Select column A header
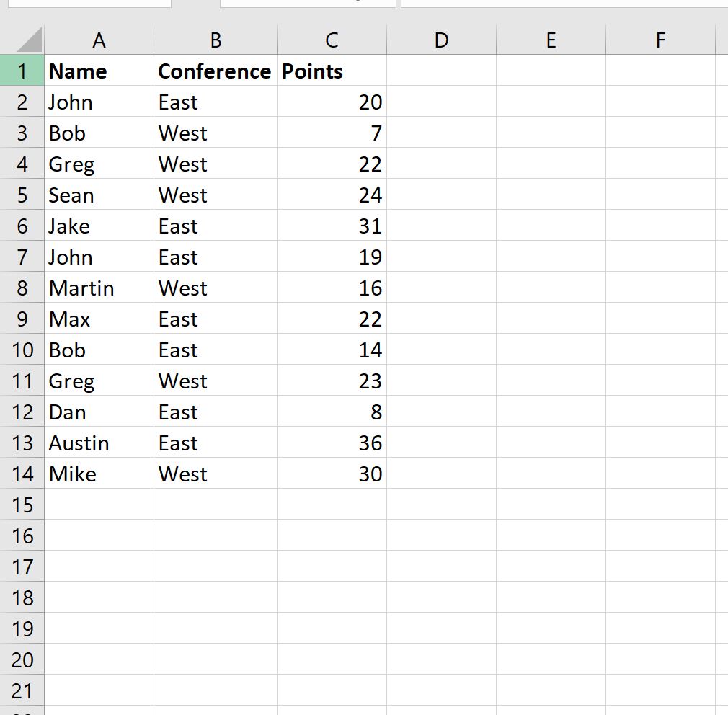This screenshot has width=728, height=715. click(x=99, y=40)
